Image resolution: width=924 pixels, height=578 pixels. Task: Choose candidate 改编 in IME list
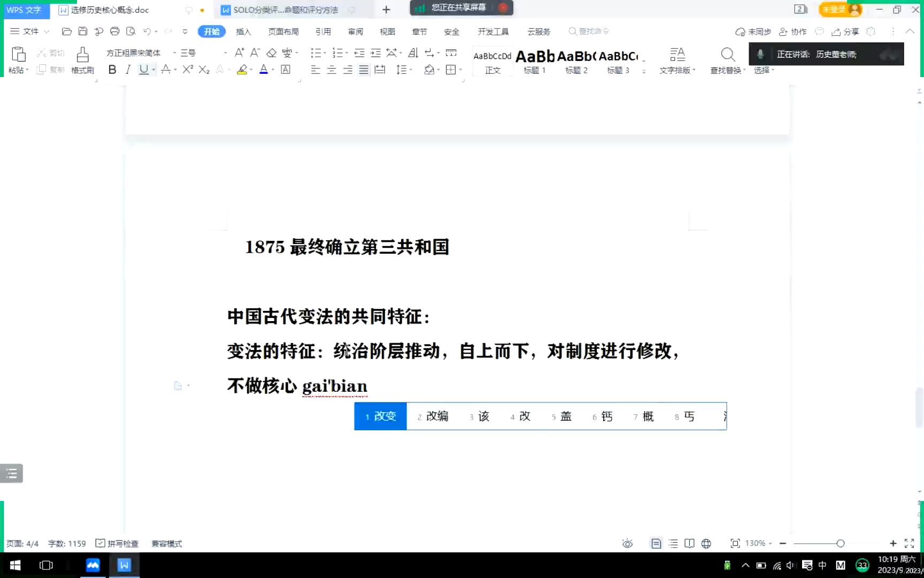(433, 416)
